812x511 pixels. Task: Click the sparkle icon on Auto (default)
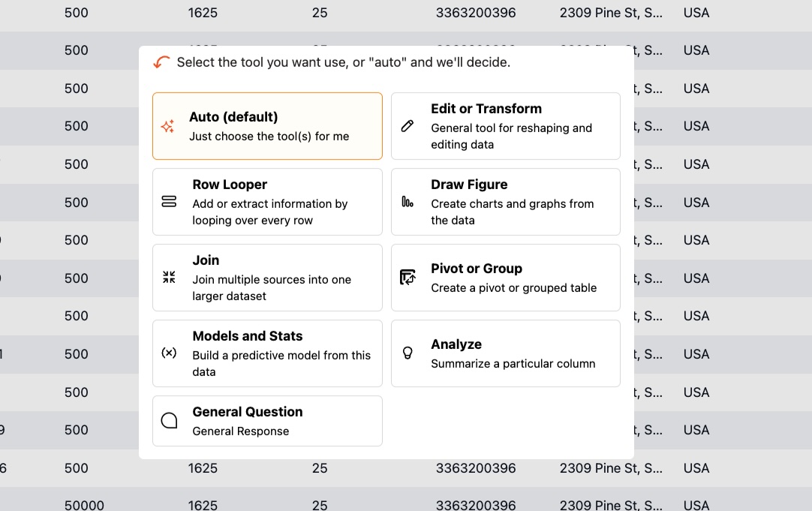coord(168,127)
